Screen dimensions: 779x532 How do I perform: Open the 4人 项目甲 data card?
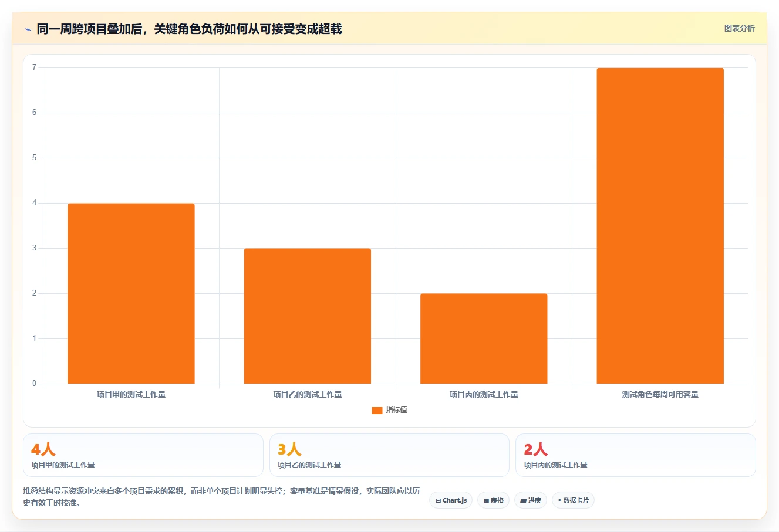[143, 455]
